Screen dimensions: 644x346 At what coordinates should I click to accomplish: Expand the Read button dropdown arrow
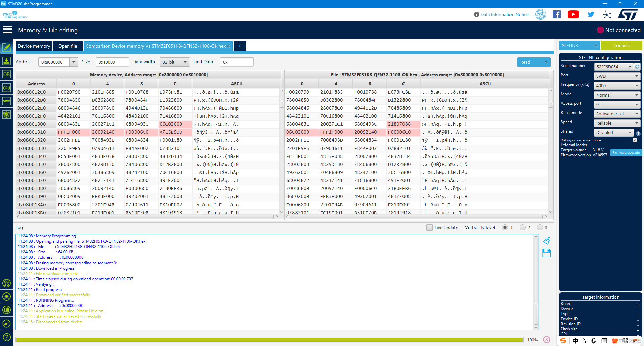click(x=546, y=62)
